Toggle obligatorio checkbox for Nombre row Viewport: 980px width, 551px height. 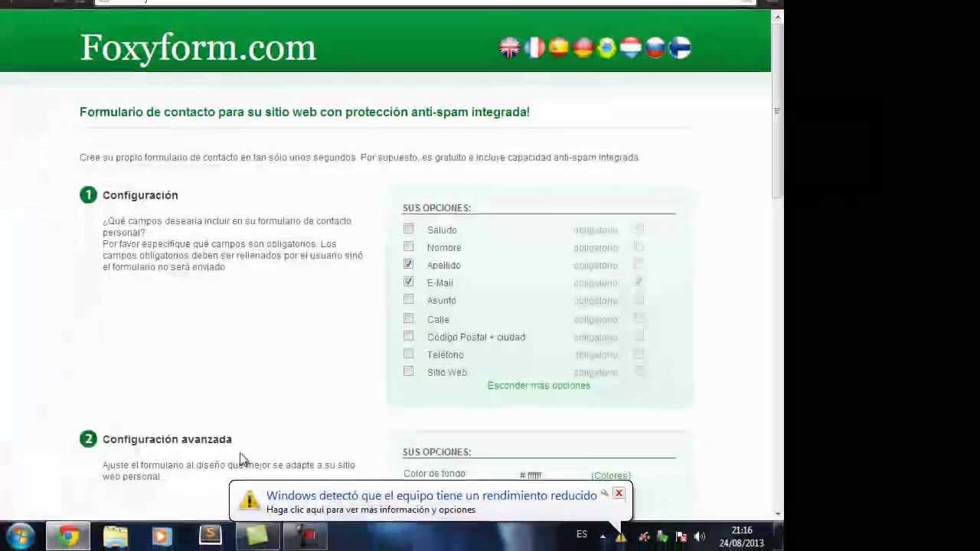[x=639, y=247]
